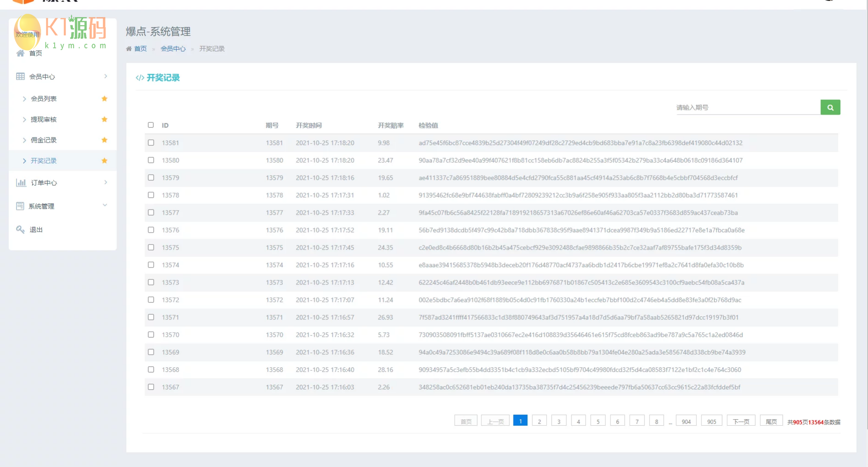
Task: Click the 上一页 pagination button
Action: (495, 421)
